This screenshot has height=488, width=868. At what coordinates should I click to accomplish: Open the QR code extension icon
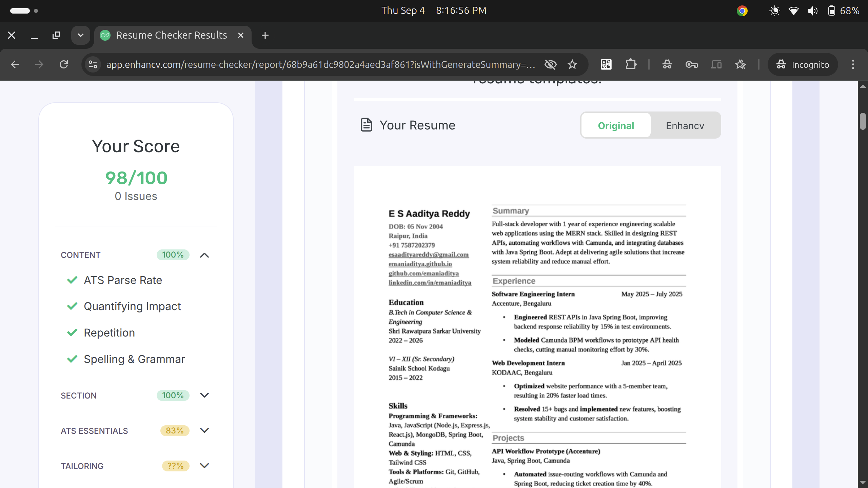tap(606, 64)
